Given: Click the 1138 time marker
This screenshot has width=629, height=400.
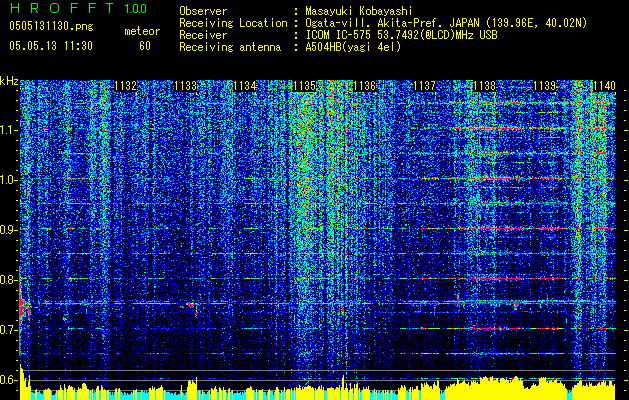Looking at the screenshot, I should point(485,86).
